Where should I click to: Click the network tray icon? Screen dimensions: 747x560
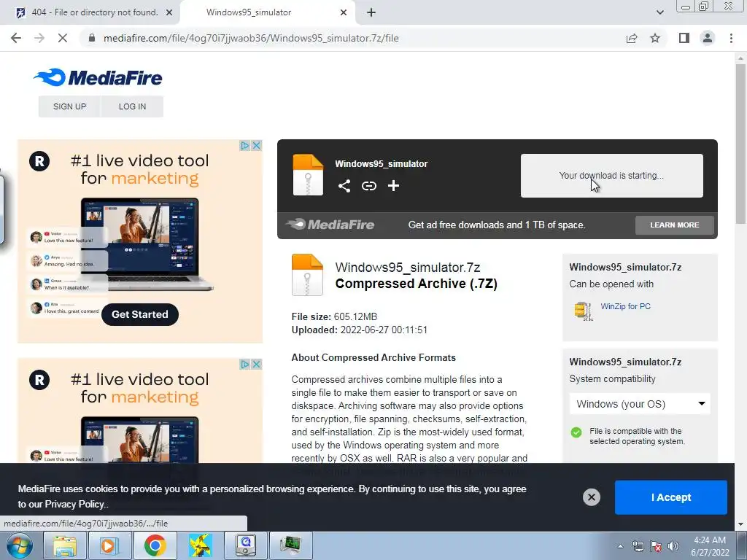click(x=638, y=546)
